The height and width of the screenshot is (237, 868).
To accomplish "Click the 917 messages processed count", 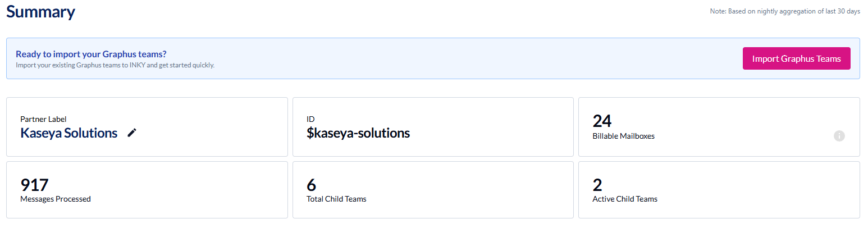I will [34, 185].
